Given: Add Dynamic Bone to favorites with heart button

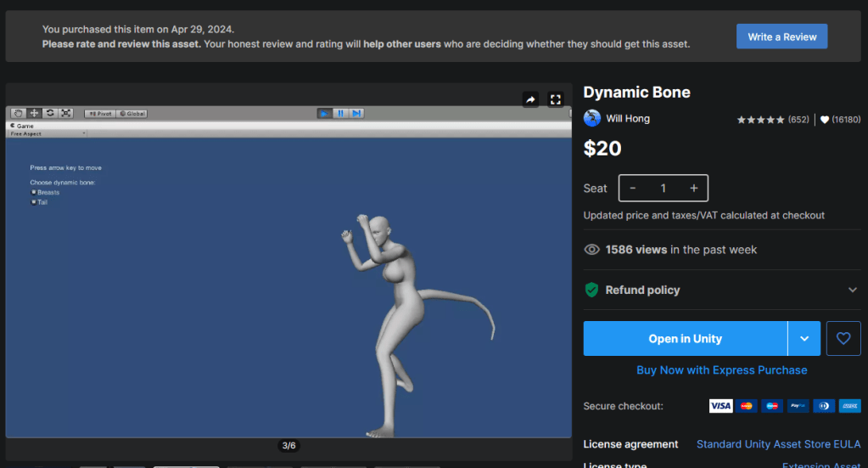Looking at the screenshot, I should point(843,338).
